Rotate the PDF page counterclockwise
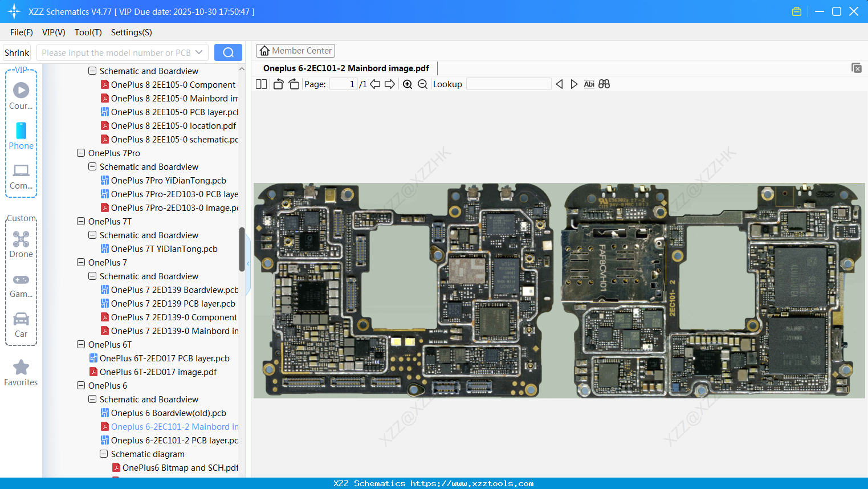The width and height of the screenshot is (868, 489). (x=278, y=84)
